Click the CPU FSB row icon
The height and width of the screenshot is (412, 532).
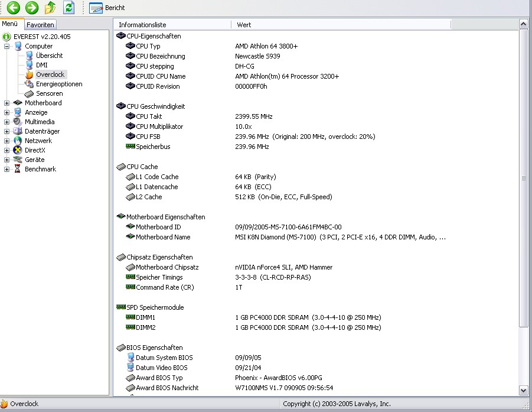click(130, 136)
